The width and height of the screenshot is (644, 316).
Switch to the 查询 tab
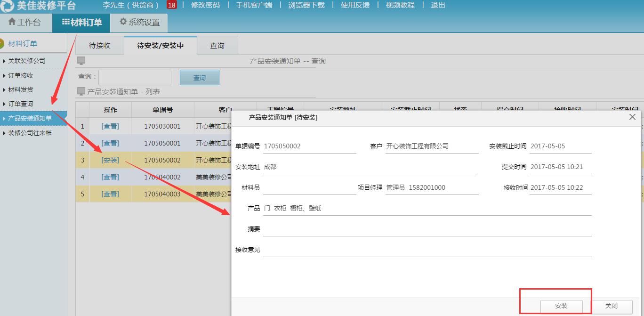(217, 45)
